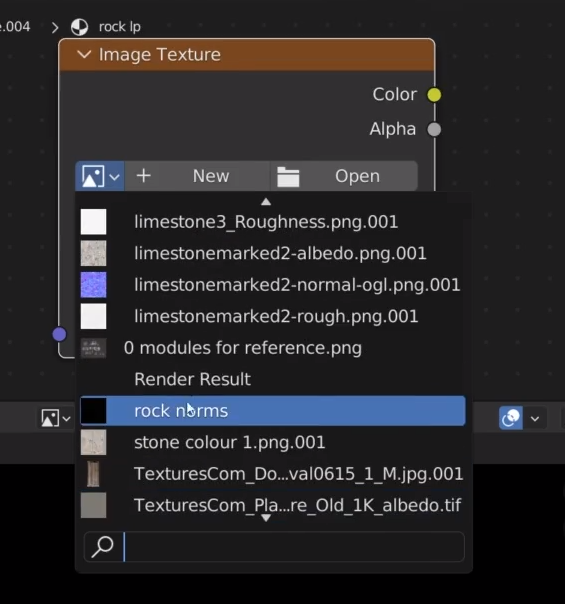Click the down arrow at list bottom
The height and width of the screenshot is (604, 565).
pyautogui.click(x=266, y=518)
